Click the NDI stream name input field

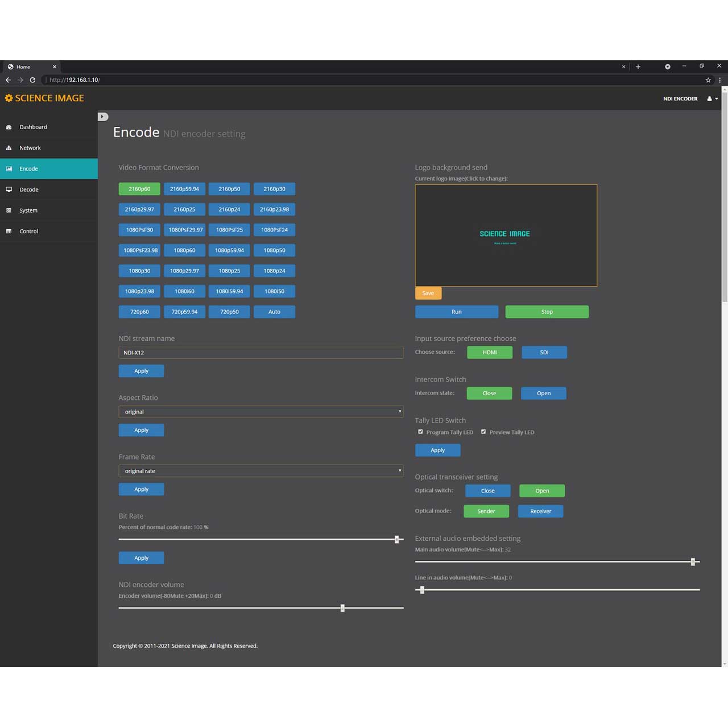260,353
